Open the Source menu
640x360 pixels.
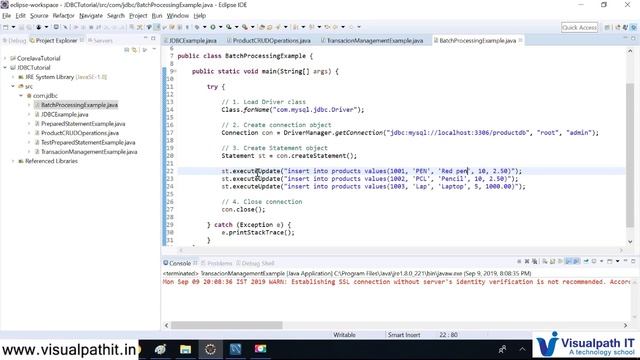pyautogui.click(x=39, y=16)
